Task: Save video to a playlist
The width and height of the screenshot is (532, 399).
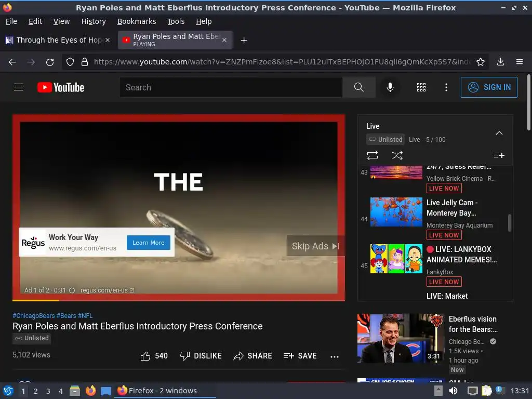Action: tap(300, 356)
